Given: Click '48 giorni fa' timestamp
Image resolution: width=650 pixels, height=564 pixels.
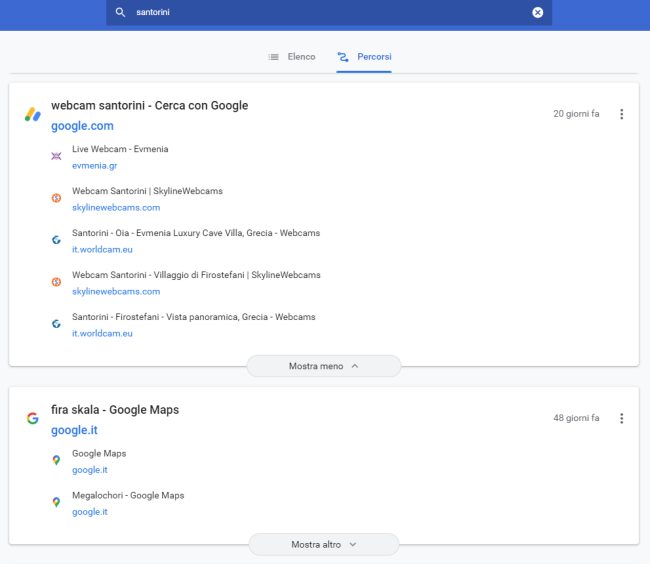Looking at the screenshot, I should [576, 418].
